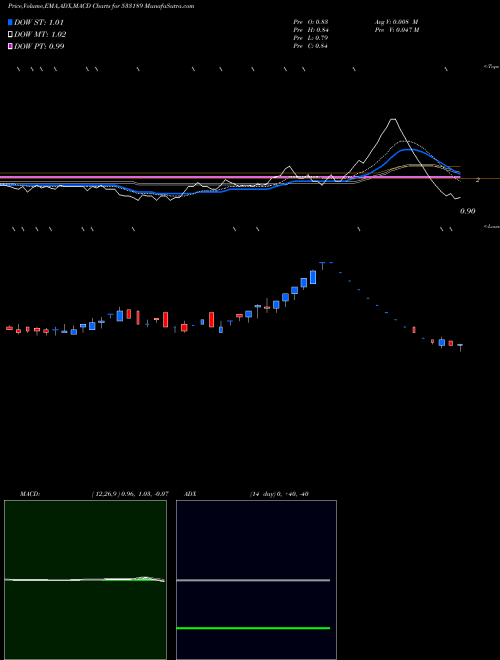
Task: Click the chart title mentioning MunafaSutra.com
Action: tap(101, 7)
